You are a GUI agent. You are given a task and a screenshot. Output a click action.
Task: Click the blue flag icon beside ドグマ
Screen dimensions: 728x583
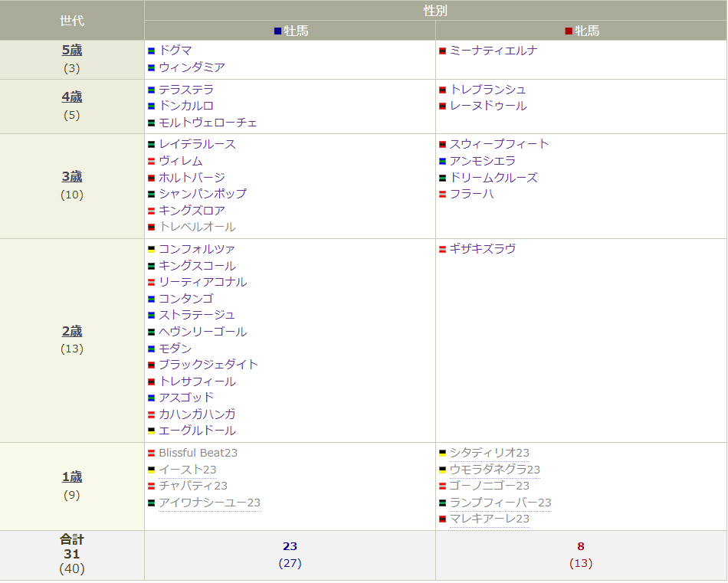click(151, 51)
